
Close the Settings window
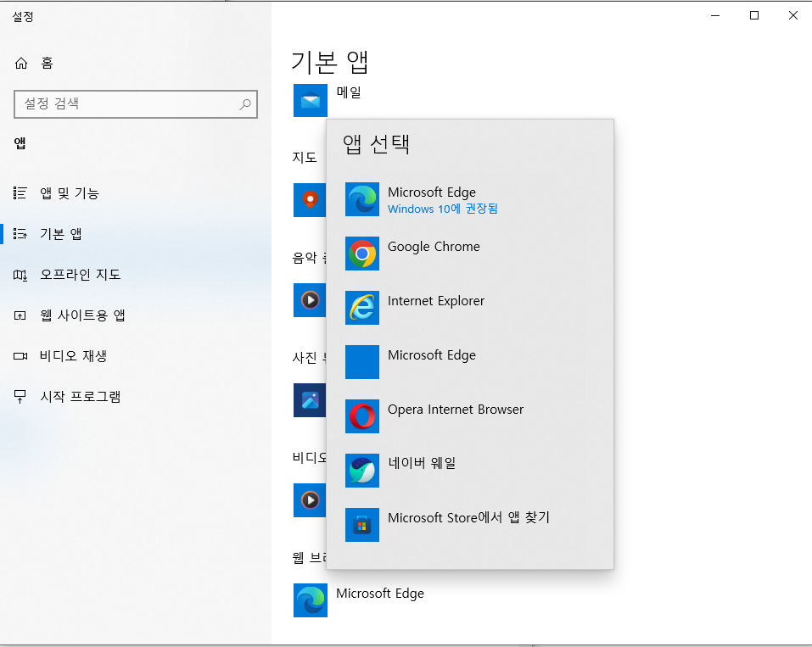[792, 16]
